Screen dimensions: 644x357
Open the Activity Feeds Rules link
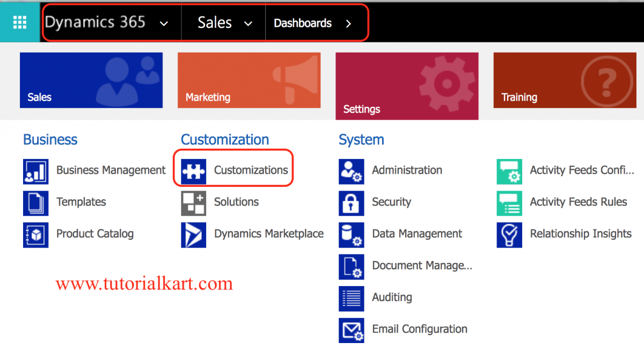[x=578, y=202]
